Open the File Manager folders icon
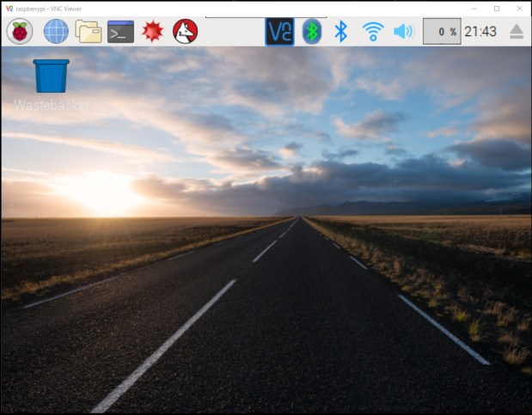 point(88,32)
